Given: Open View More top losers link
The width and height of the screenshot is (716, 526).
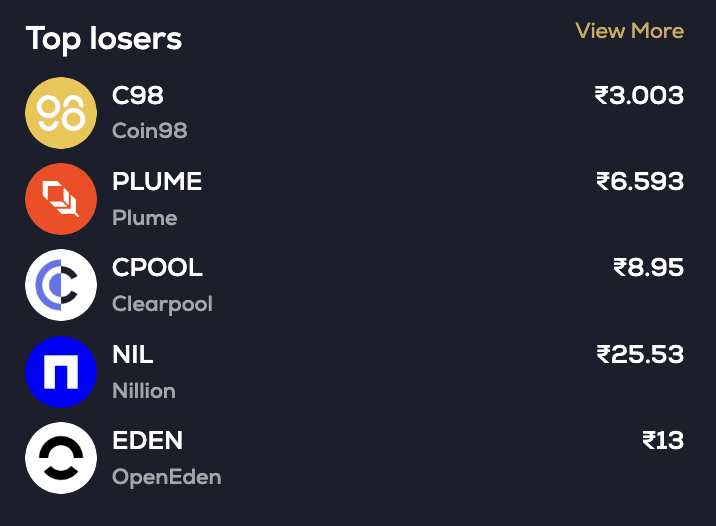Looking at the screenshot, I should point(629,31).
